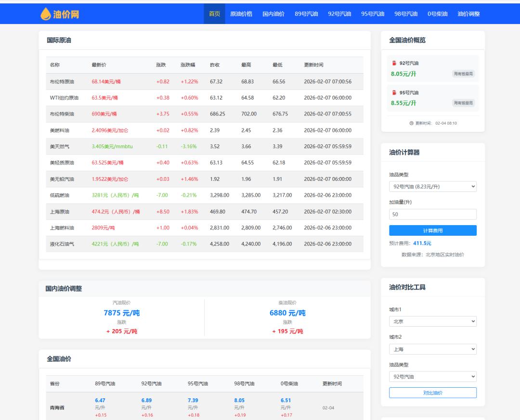Screen dimensions: 520x420
Task: Click the 加油量(升) input field
Action: [432, 215]
